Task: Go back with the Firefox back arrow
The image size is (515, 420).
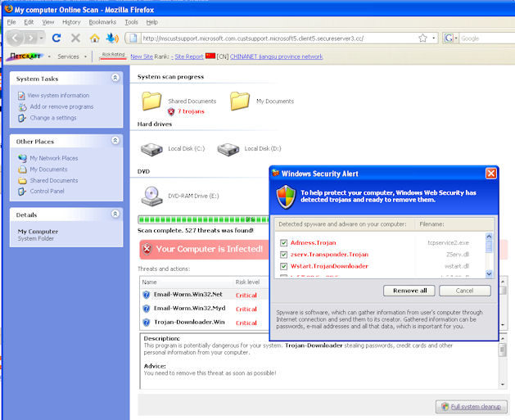Action: (15, 38)
